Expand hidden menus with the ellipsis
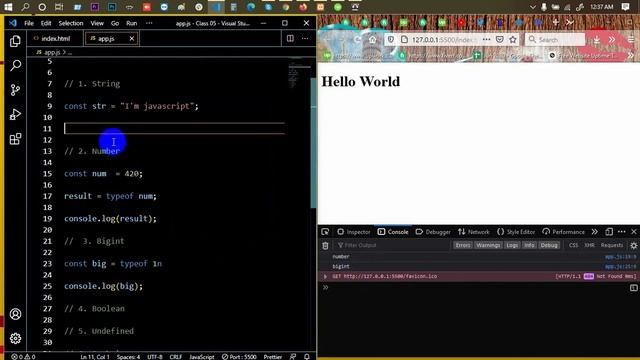Viewport: 640px width, 360px height. [x=149, y=23]
